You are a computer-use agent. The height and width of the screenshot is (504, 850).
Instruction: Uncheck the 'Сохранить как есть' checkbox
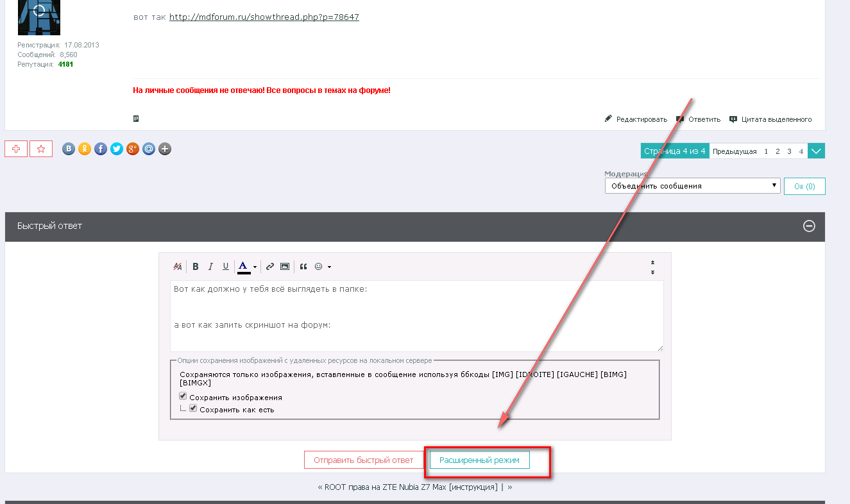pos(193,408)
